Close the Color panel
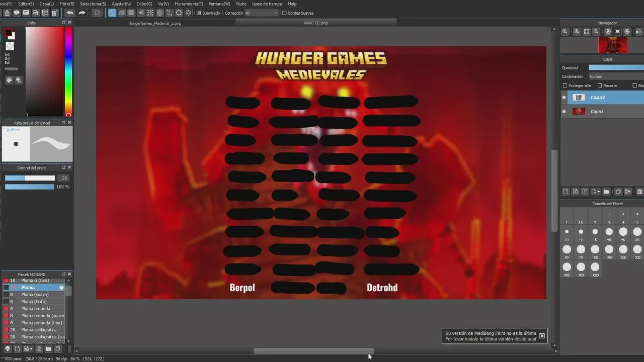This screenshot has width=644, height=362. 69,23
